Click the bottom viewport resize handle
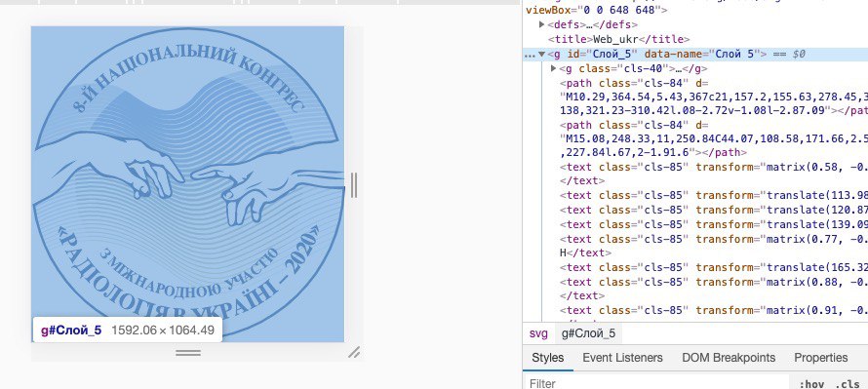This screenshot has height=389, width=868. (188, 352)
